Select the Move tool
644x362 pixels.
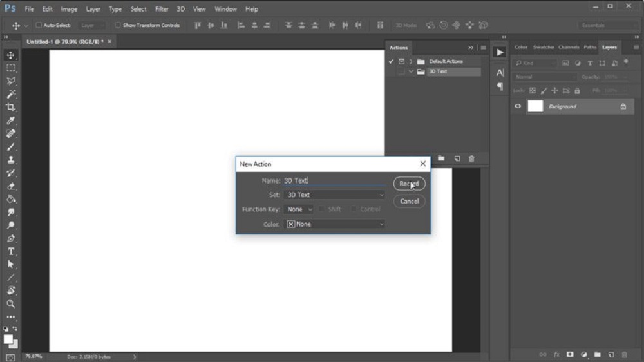click(x=11, y=55)
